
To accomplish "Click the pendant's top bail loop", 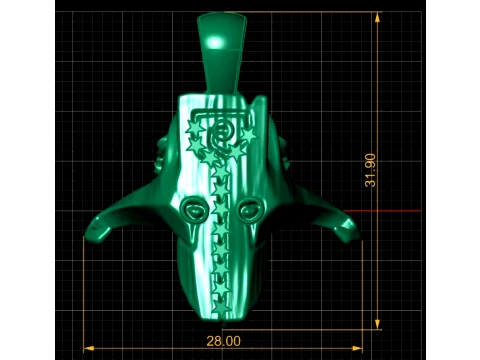I will click(x=222, y=53).
